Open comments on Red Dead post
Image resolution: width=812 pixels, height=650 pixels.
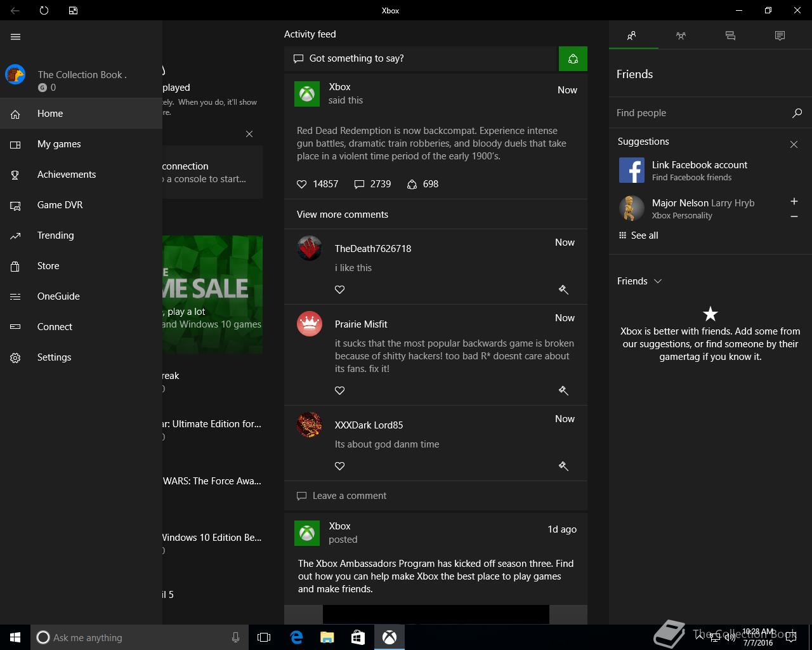pyautogui.click(x=372, y=184)
